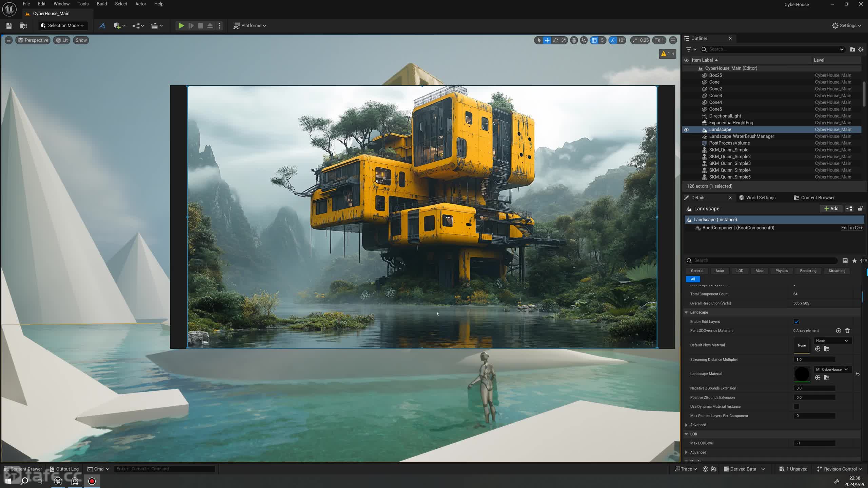Click the yellow warning indicator in viewport
Viewport: 868px width, 488px height.
667,54
